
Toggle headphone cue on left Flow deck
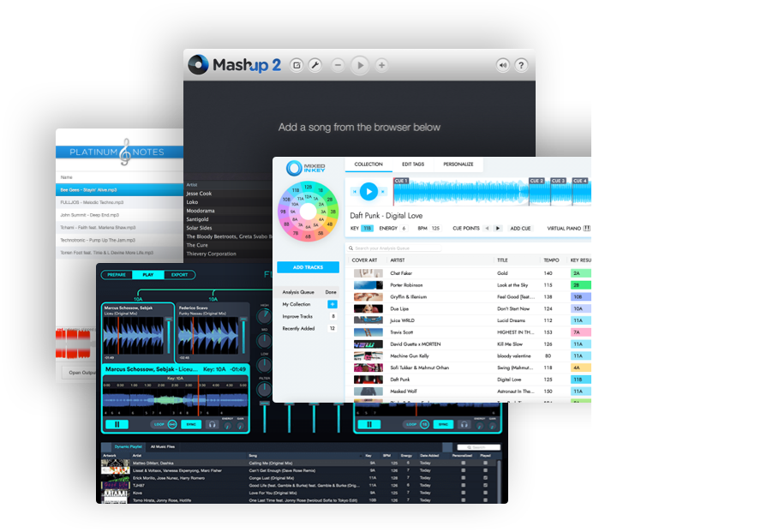212,424
